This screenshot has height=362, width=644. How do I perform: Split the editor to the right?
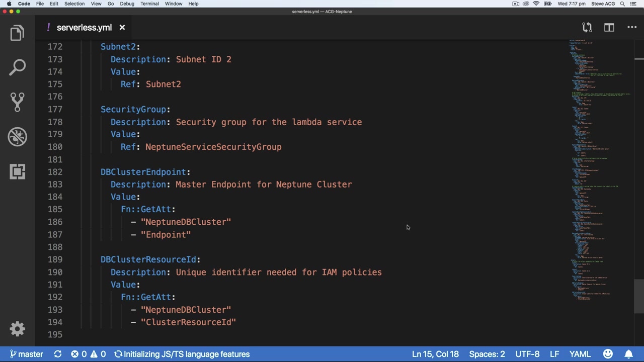click(609, 28)
